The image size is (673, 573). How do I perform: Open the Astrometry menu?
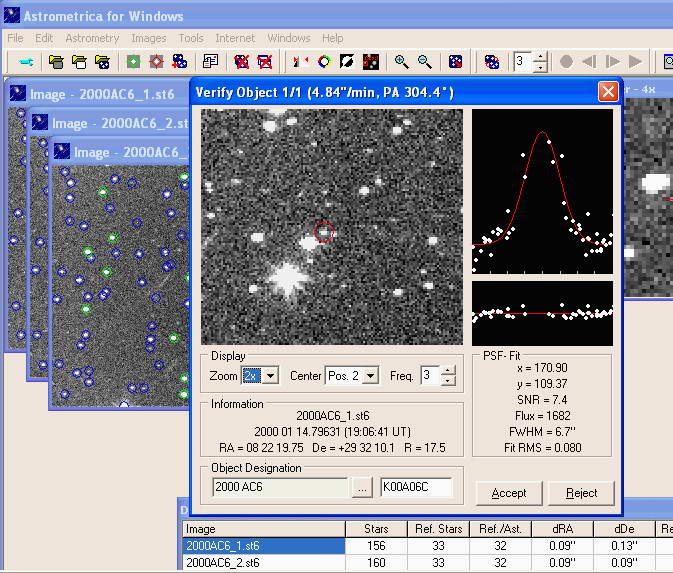click(92, 38)
